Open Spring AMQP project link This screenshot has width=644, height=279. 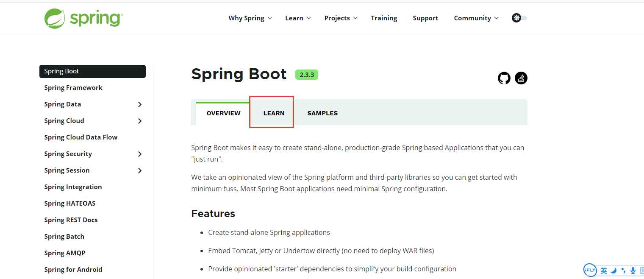[65, 253]
